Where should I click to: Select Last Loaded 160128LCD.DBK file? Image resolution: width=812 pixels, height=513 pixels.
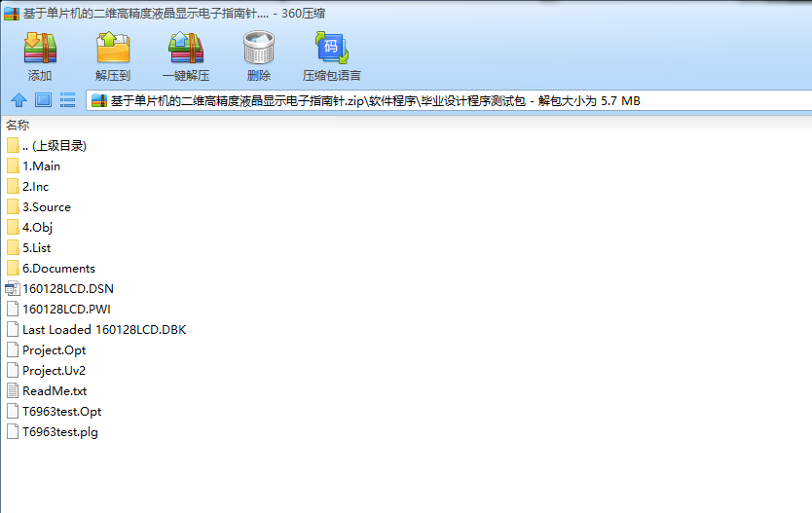point(96,330)
